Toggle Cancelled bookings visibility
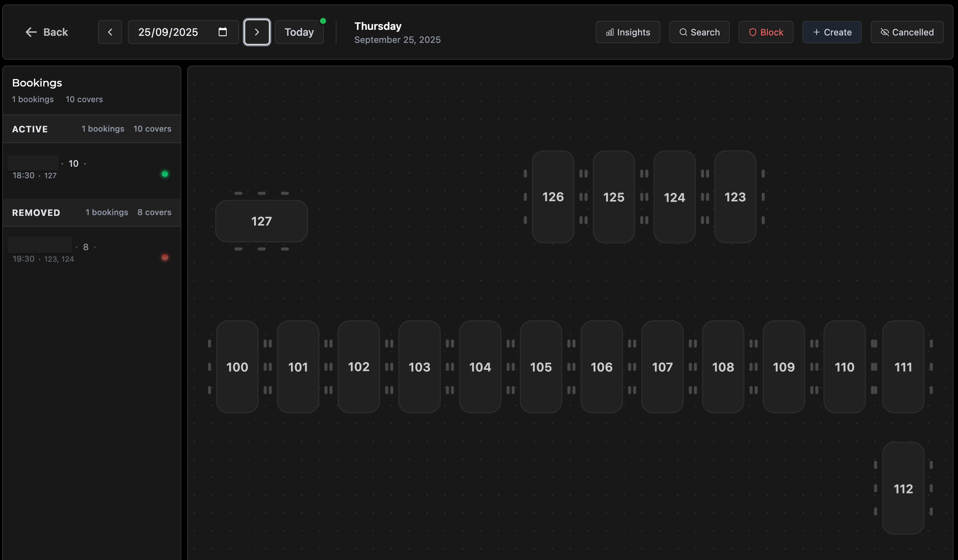This screenshot has height=560, width=958. (907, 32)
